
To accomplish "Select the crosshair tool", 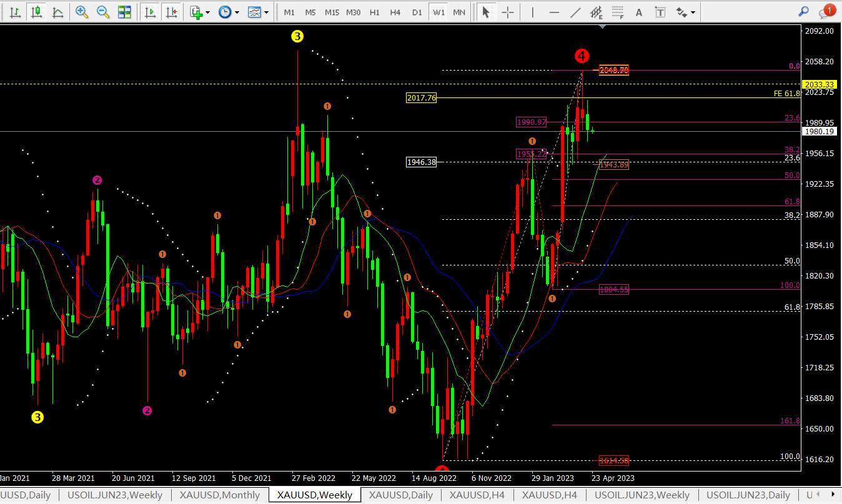I will click(508, 12).
